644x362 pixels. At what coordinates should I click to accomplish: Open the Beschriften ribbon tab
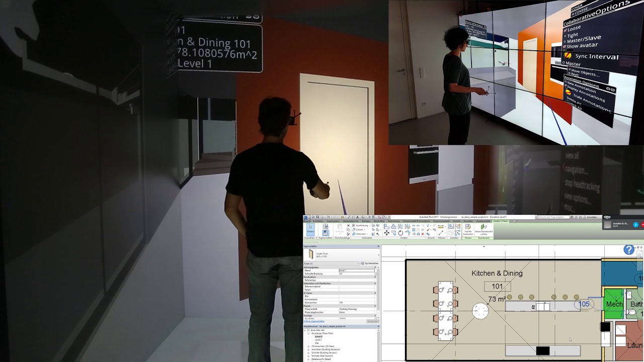click(379, 221)
